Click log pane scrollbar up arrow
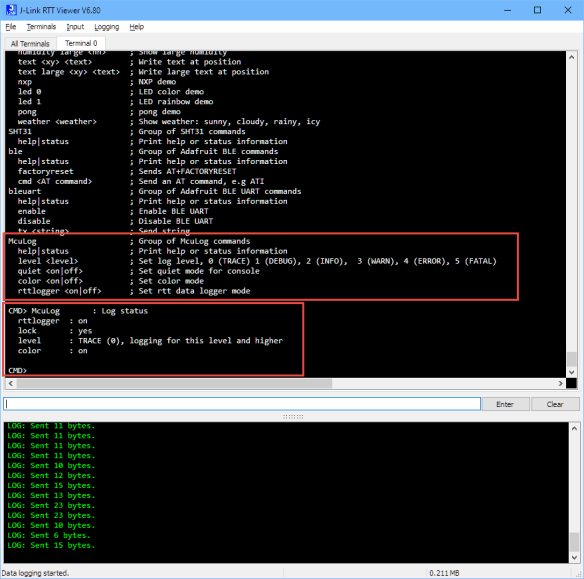The width and height of the screenshot is (584, 579). (574, 429)
